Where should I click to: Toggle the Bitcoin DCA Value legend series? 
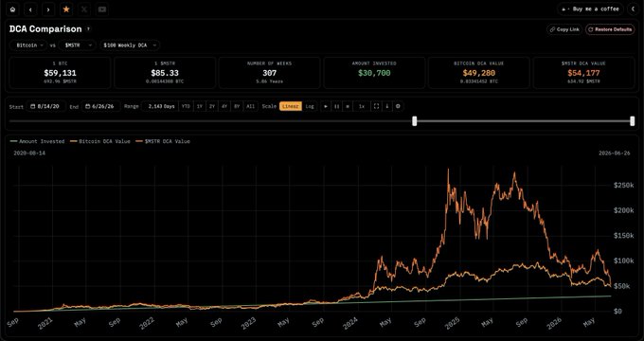[x=100, y=141]
